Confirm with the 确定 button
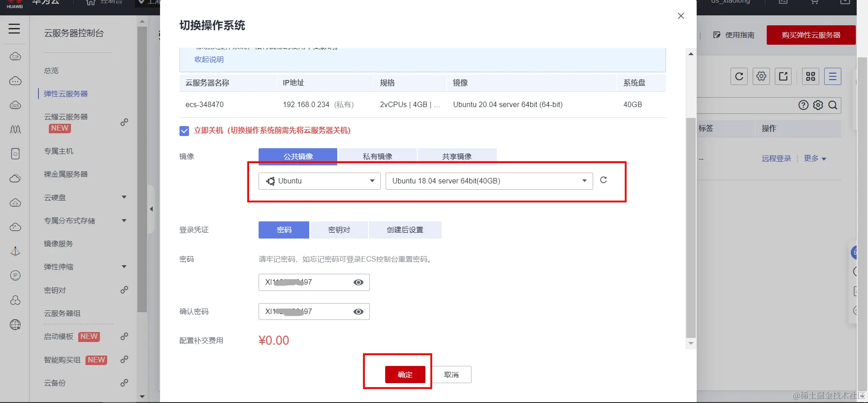The height and width of the screenshot is (403, 868). [x=405, y=375]
